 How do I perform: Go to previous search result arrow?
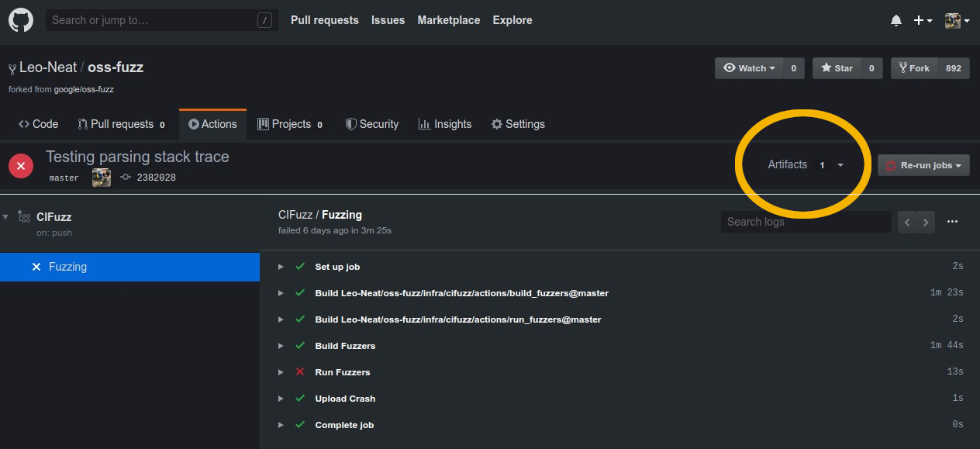tap(907, 223)
